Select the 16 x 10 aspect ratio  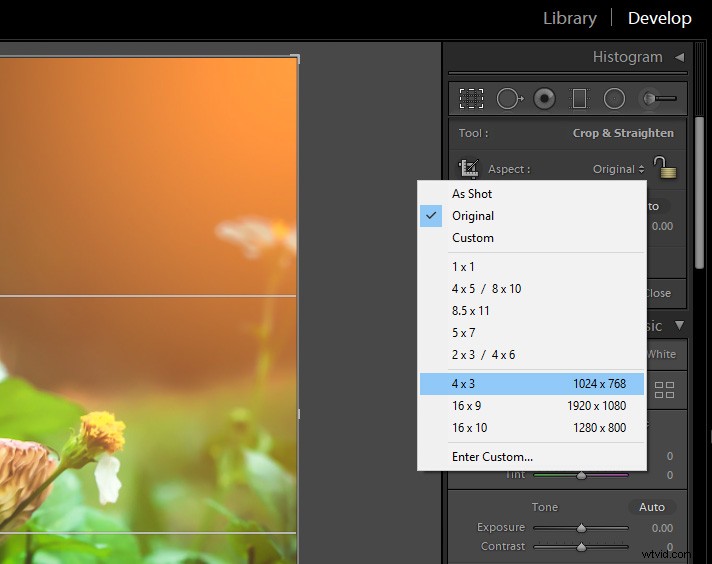point(532,428)
